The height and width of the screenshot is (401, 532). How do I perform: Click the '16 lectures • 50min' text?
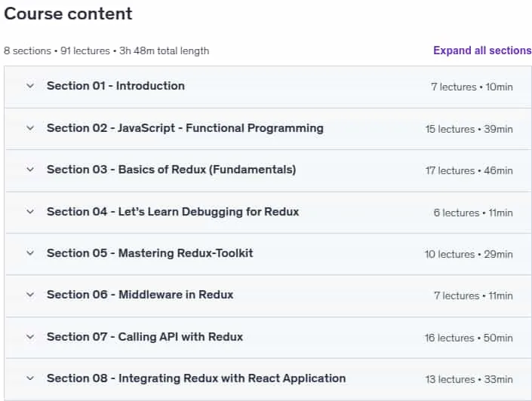click(469, 338)
